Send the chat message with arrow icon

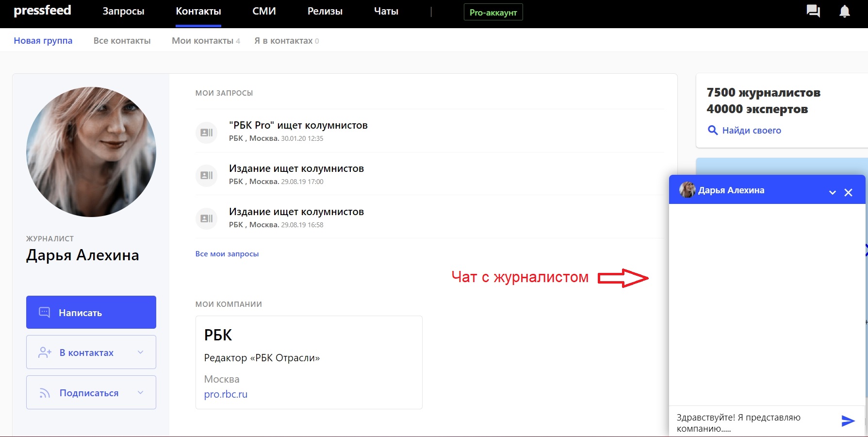click(848, 421)
